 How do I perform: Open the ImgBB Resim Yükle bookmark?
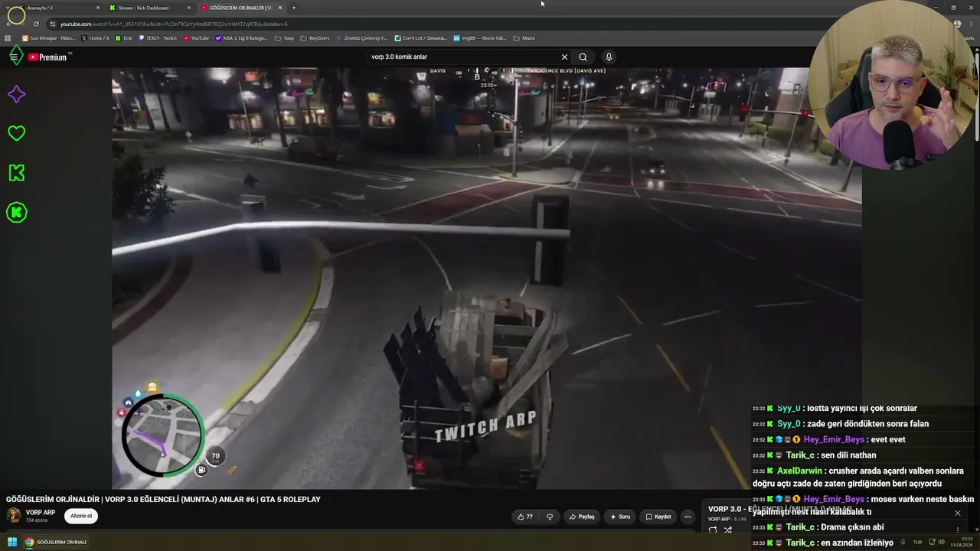480,37
